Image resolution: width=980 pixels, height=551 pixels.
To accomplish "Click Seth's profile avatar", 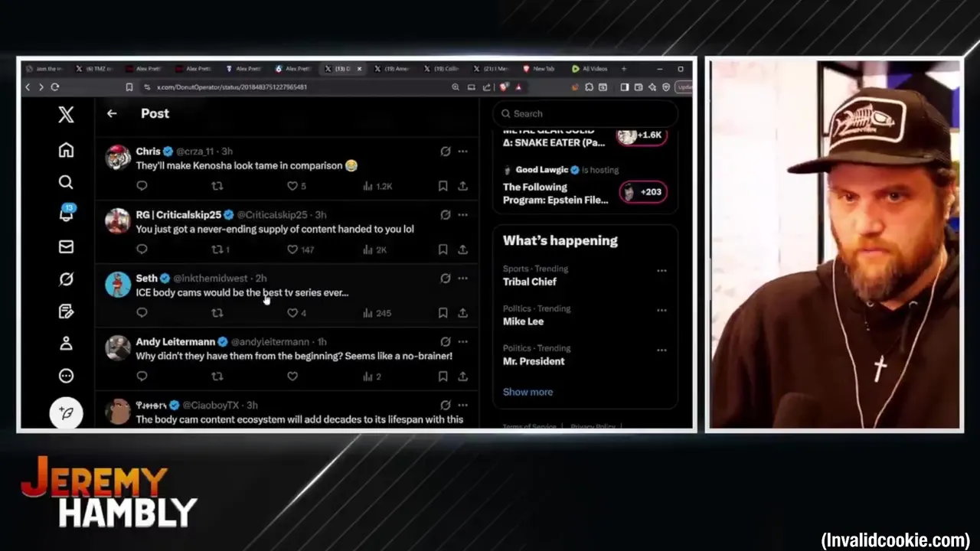I will pyautogui.click(x=118, y=284).
